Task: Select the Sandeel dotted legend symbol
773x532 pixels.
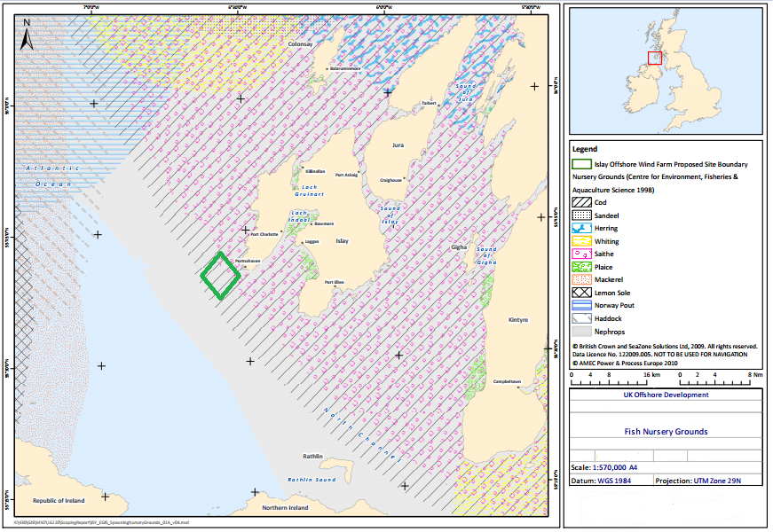Action: coord(582,215)
